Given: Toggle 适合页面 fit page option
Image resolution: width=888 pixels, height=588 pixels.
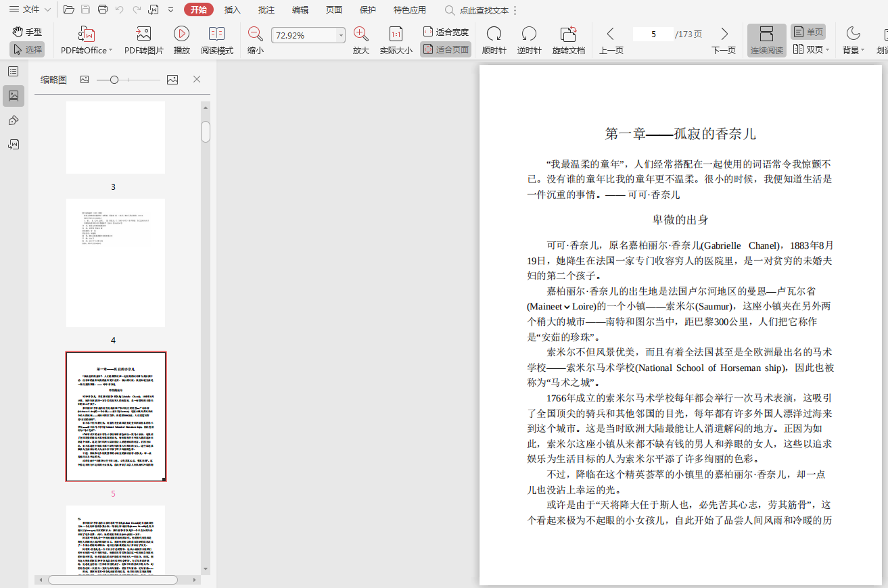Looking at the screenshot, I should 446,49.
